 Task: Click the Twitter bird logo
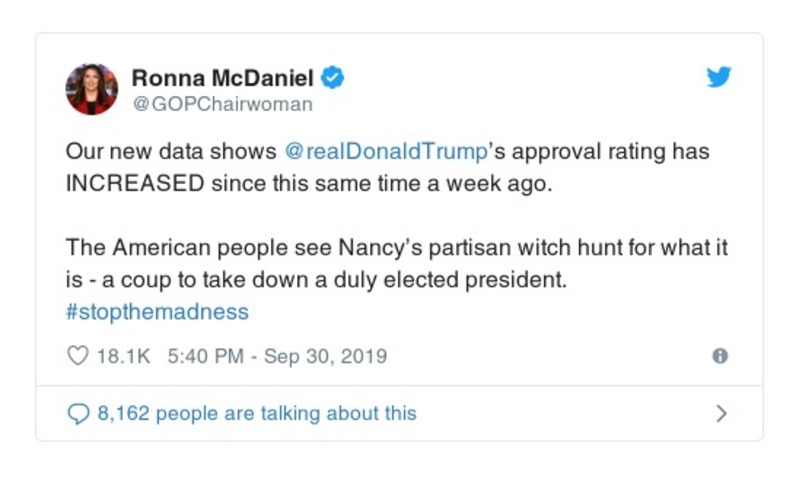point(719,77)
